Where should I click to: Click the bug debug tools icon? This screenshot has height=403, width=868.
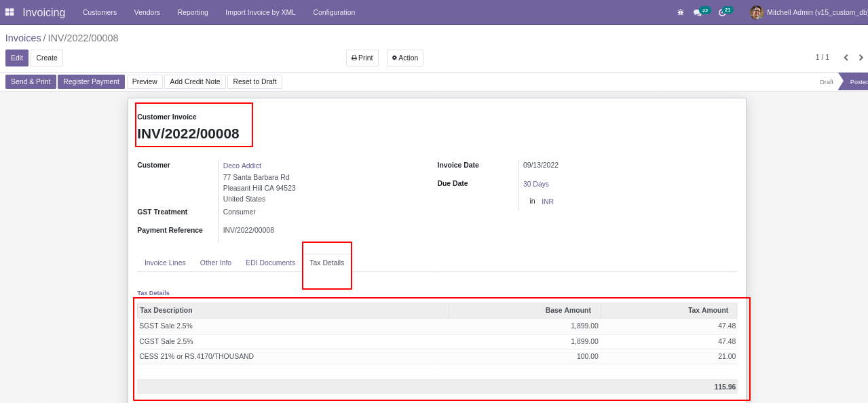pyautogui.click(x=680, y=12)
